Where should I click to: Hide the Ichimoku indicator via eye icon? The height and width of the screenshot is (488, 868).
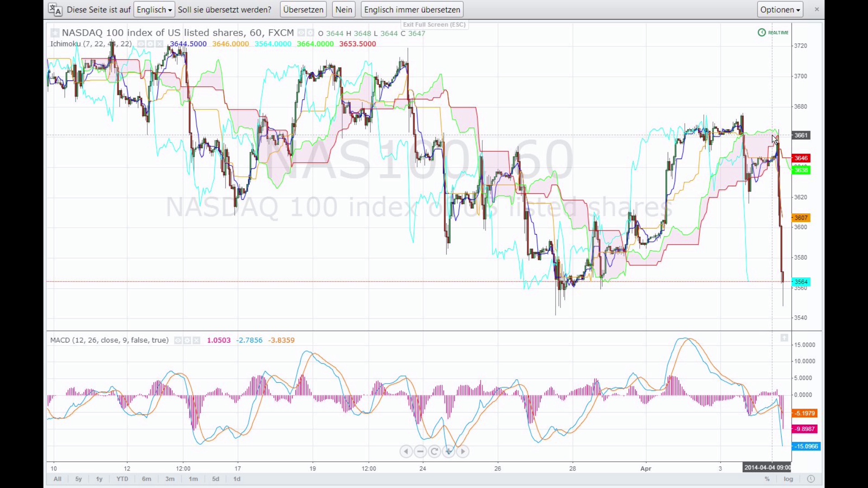(x=141, y=44)
